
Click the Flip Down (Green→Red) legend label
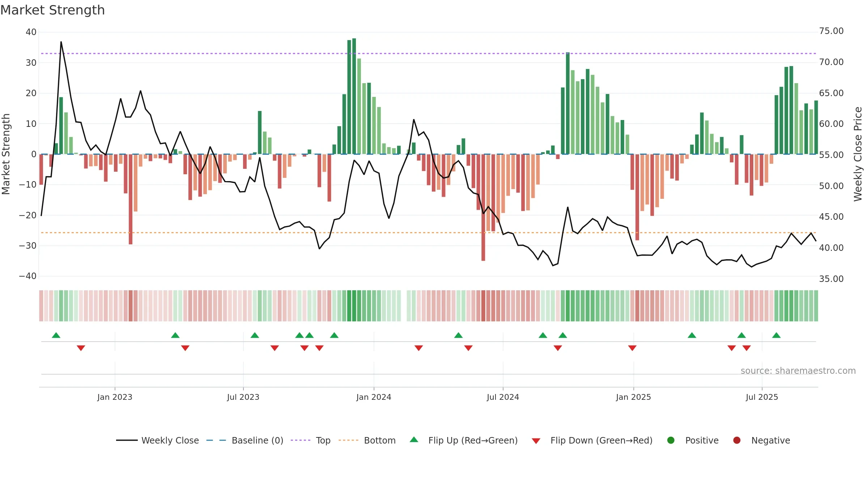[x=601, y=440]
